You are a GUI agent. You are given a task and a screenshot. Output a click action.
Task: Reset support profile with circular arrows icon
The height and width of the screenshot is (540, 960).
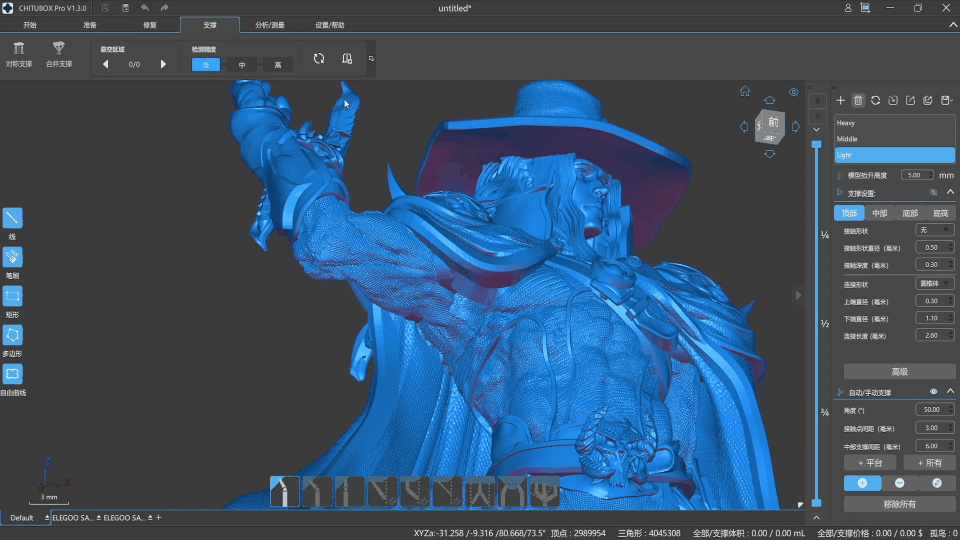point(876,100)
